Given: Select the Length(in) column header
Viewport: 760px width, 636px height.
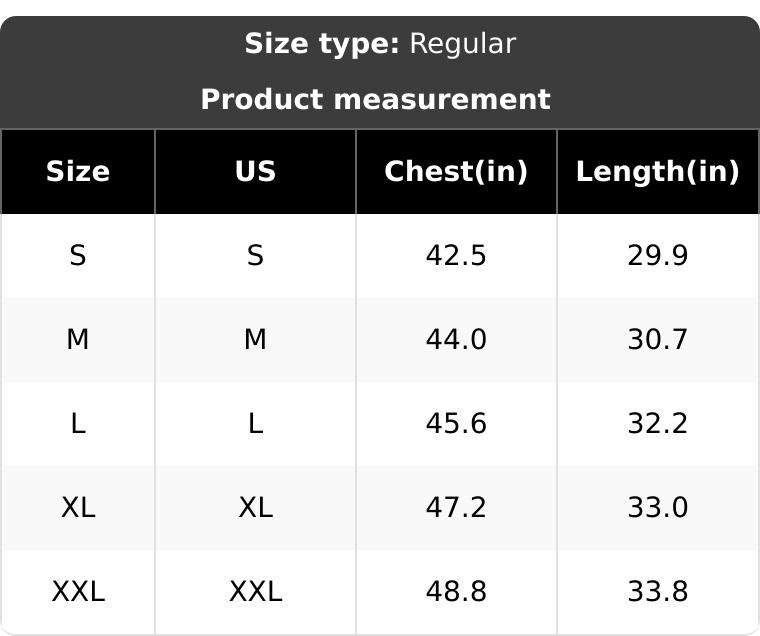Looking at the screenshot, I should (657, 171).
